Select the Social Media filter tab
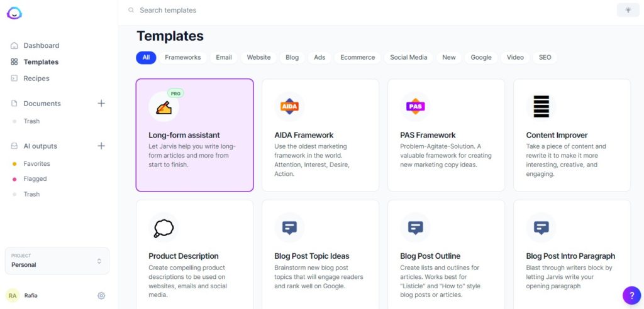This screenshot has width=644, height=309. point(409,57)
